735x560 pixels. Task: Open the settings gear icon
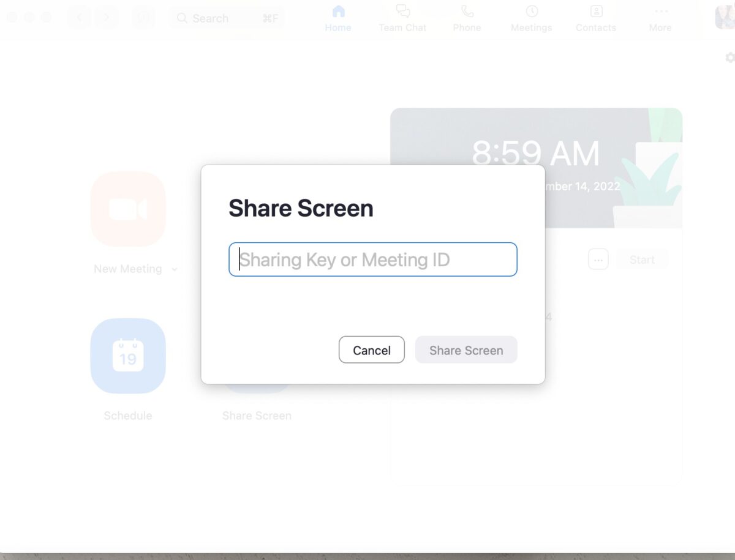tap(729, 58)
